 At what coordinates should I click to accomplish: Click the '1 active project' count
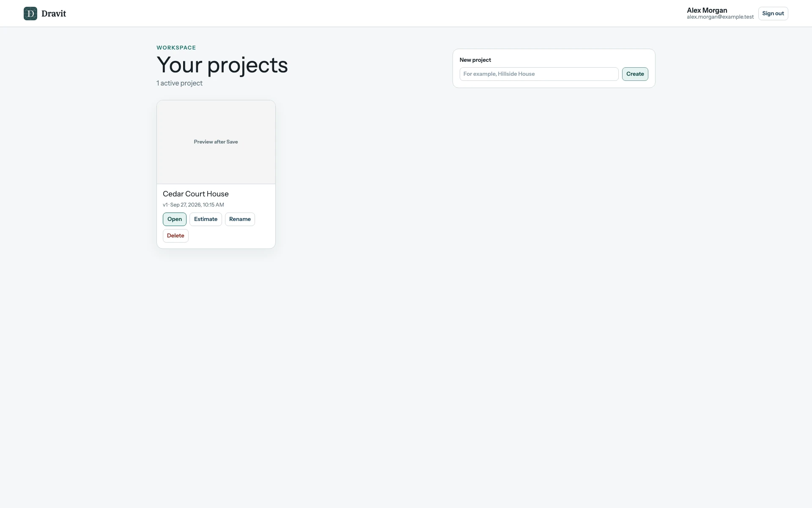point(179,83)
